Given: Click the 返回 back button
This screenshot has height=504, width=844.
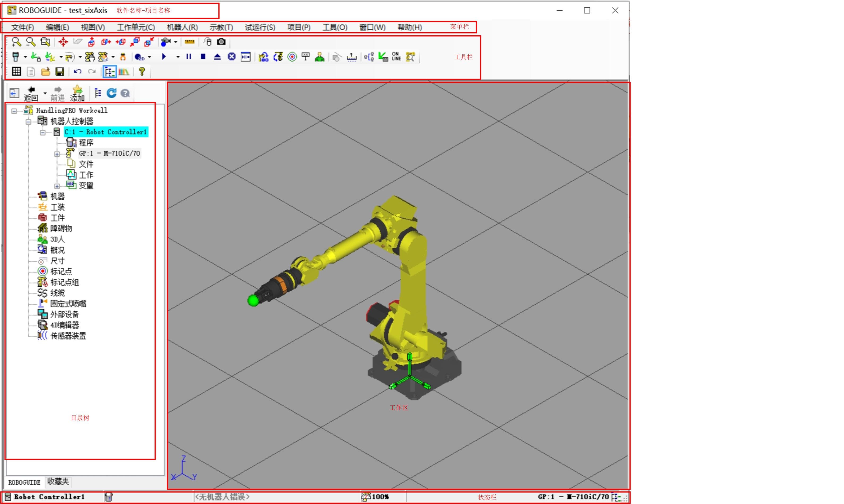Looking at the screenshot, I should [x=31, y=93].
